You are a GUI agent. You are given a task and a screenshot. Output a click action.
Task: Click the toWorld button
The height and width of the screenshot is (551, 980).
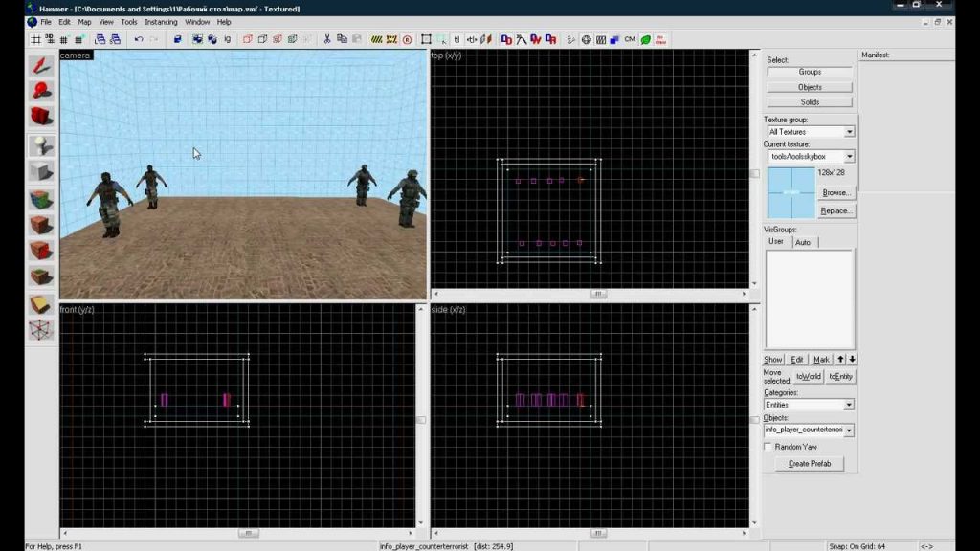[x=808, y=376]
